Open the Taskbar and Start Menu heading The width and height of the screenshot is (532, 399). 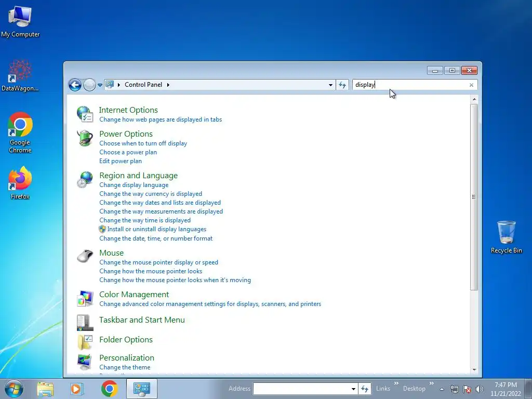pos(142,320)
